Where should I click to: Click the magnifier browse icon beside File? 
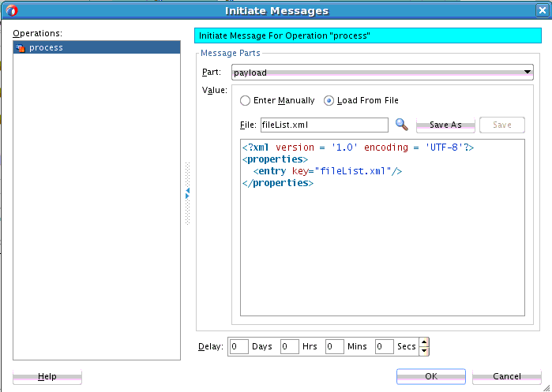point(401,125)
